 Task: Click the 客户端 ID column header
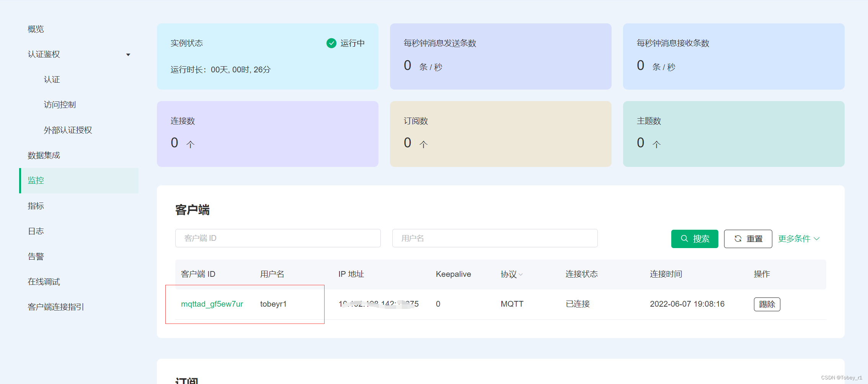(198, 274)
